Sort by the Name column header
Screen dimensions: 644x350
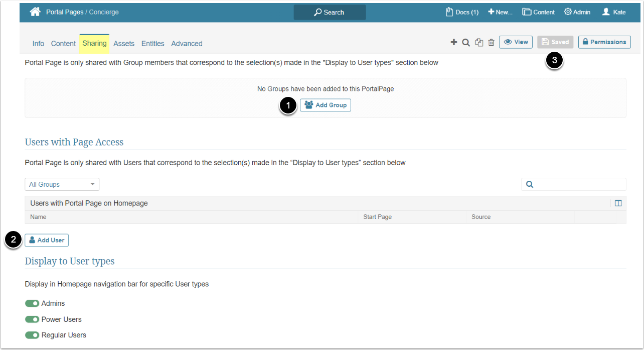(x=38, y=217)
